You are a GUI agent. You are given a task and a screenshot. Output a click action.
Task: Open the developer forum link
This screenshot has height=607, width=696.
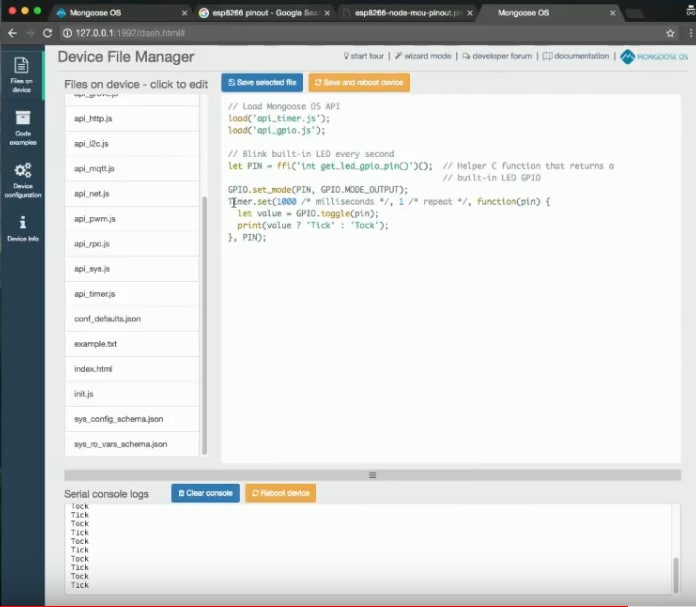tap(497, 56)
